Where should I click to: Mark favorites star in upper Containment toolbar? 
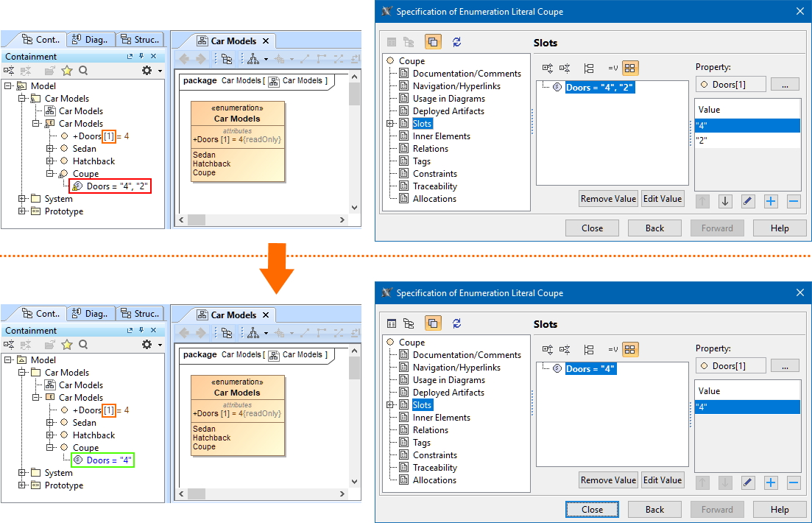pos(67,71)
